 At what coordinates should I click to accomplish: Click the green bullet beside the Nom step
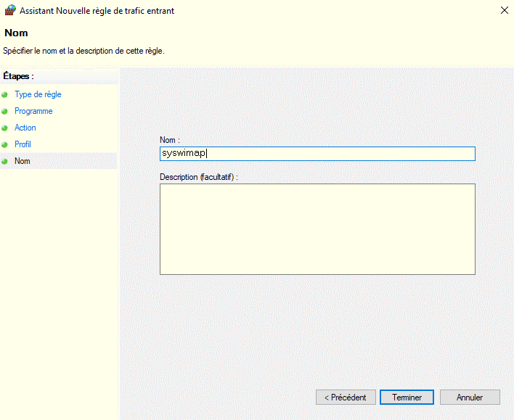[x=4, y=161]
